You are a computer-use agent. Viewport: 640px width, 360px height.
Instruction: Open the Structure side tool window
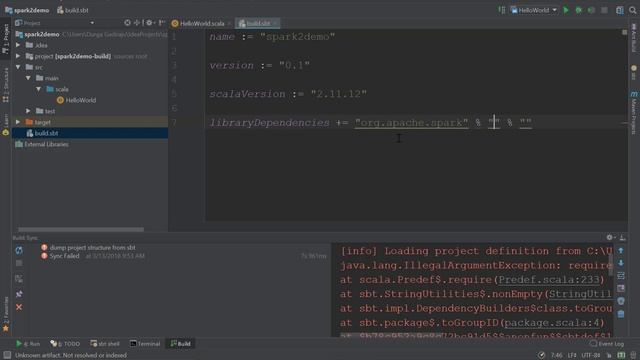pos(6,85)
